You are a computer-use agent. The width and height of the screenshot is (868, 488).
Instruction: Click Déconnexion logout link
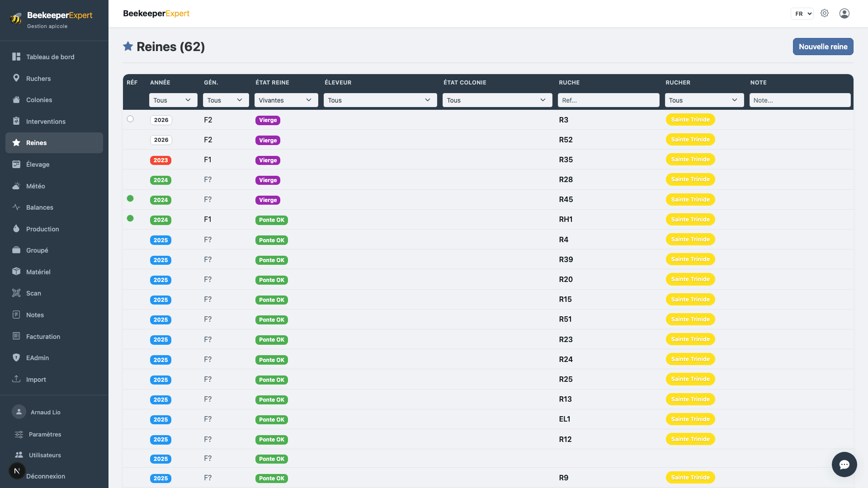46,476
